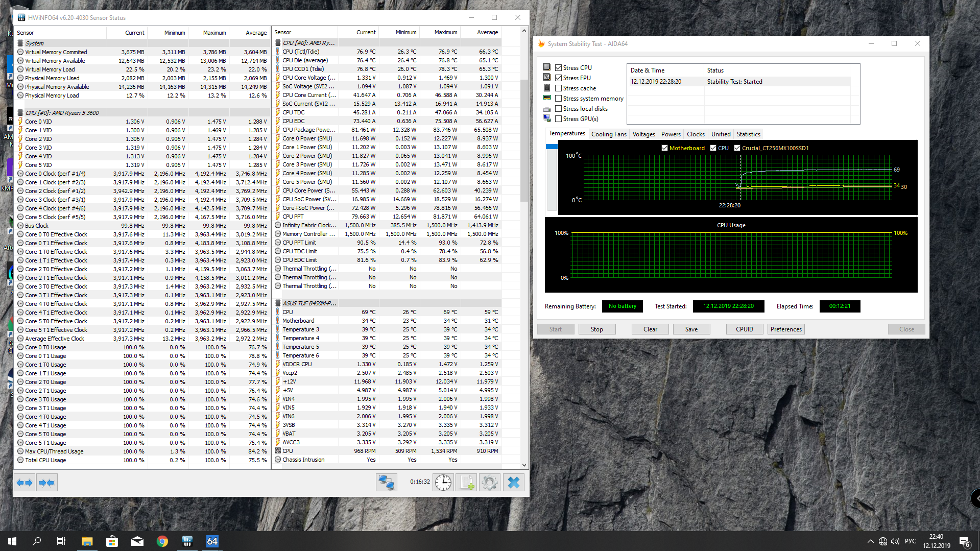
Task: Open taskbar Search magnifier
Action: tap(37, 541)
